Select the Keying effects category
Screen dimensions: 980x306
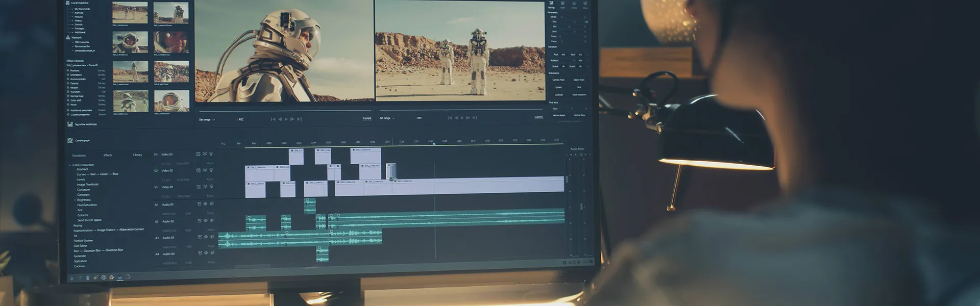tap(78, 225)
